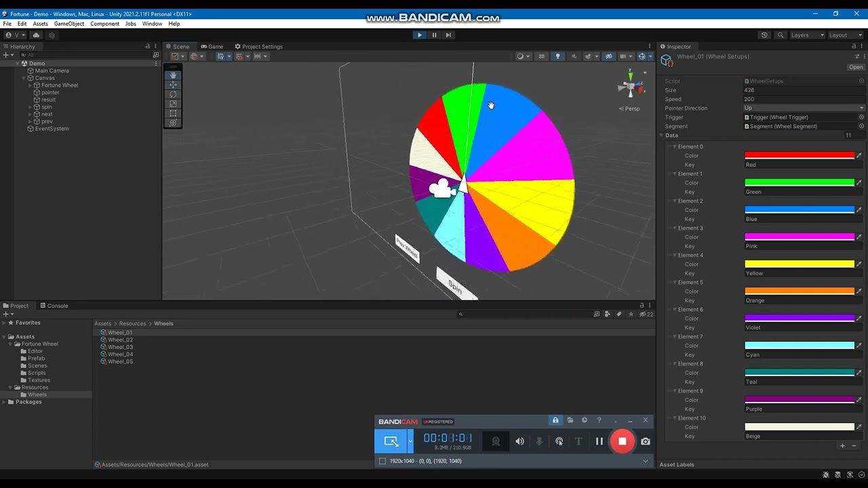Click the Open button in Inspector
This screenshot has height=488, width=868.
click(x=856, y=67)
